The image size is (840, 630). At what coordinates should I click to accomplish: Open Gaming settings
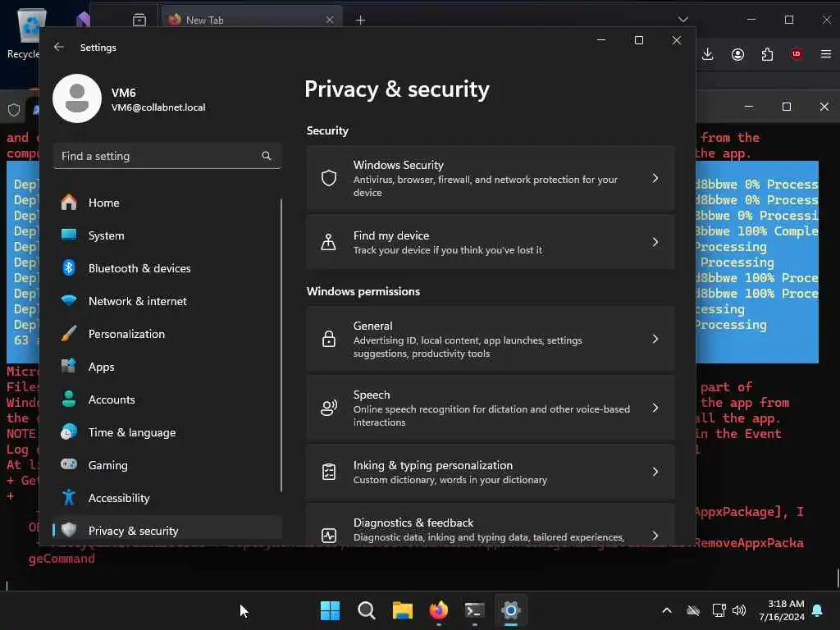[167, 465]
